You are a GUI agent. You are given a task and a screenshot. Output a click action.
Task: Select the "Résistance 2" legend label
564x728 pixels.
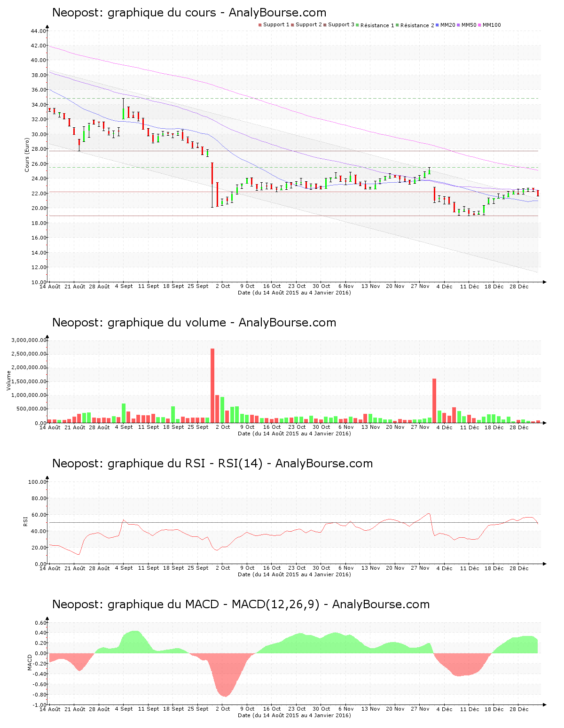point(417,25)
